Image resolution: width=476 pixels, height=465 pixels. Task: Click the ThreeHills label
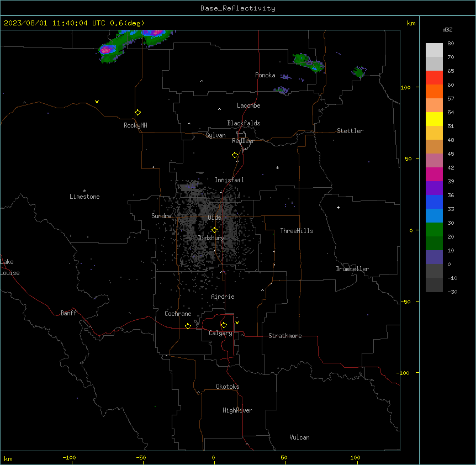pos(297,231)
